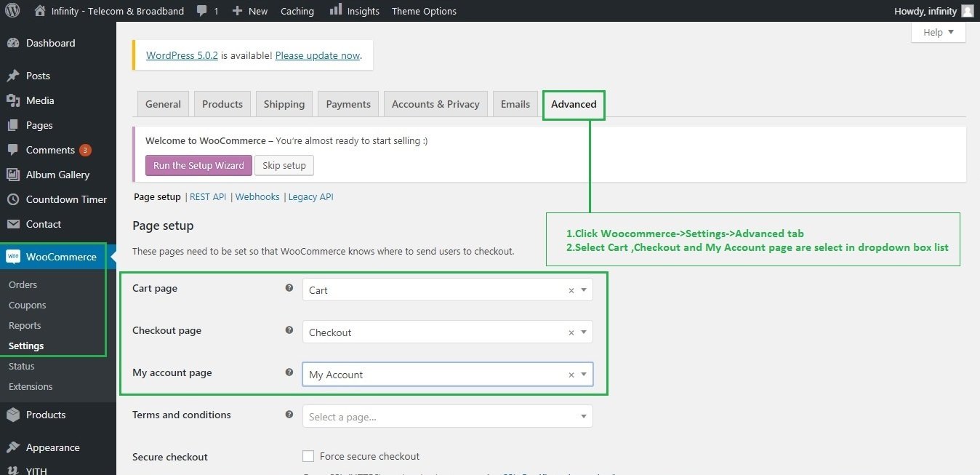This screenshot has height=475, width=980.
Task: Open the Terms and conditions page dropdown
Action: click(447, 417)
